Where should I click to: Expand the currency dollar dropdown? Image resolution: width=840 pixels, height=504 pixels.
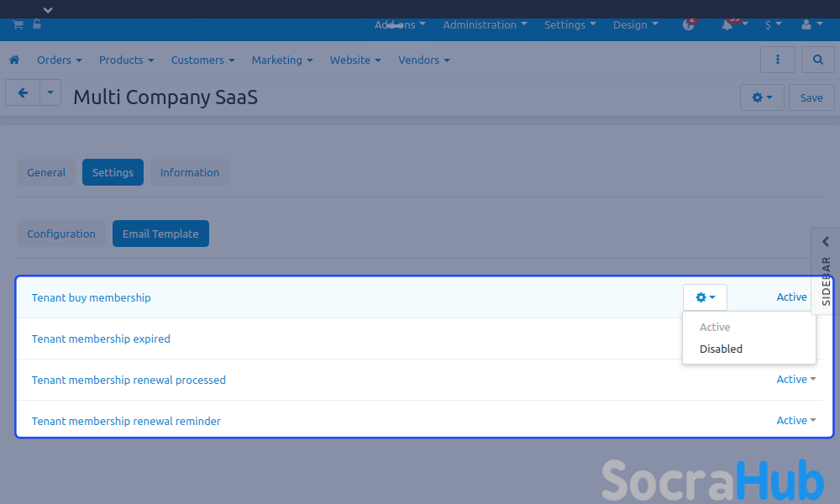coord(773,25)
